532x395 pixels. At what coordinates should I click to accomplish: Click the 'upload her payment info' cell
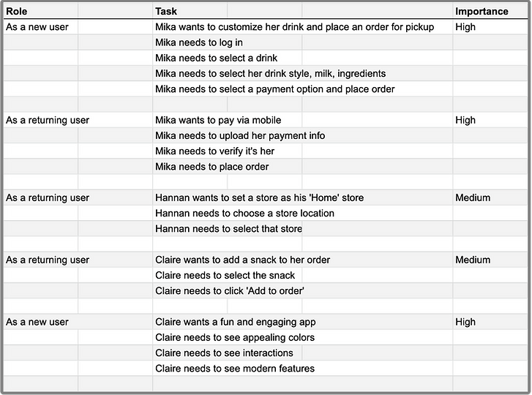coord(240,135)
